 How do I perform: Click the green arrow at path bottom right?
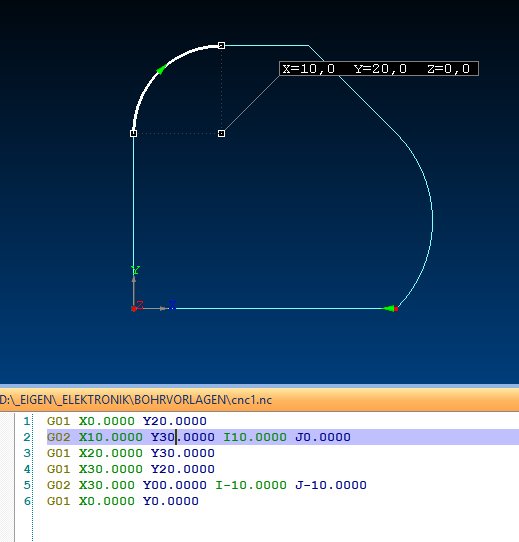[390, 308]
